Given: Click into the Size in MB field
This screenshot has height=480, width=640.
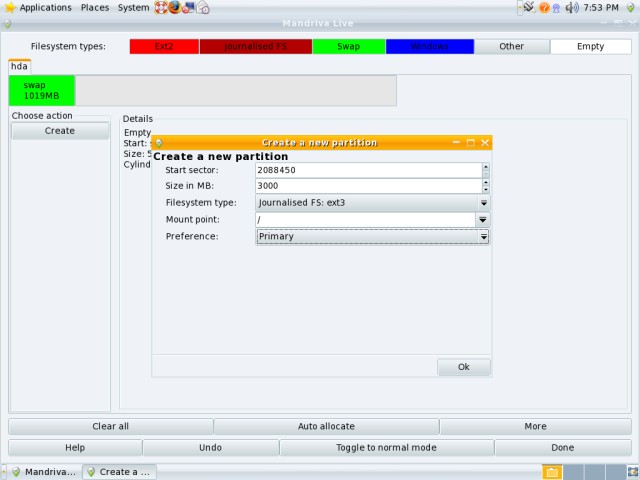Looking at the screenshot, I should tap(369, 186).
